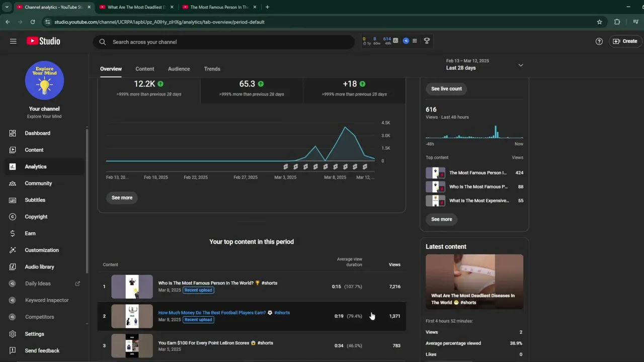Click the Community sidebar icon
Viewport: 644px width, 362px height.
pos(13,183)
